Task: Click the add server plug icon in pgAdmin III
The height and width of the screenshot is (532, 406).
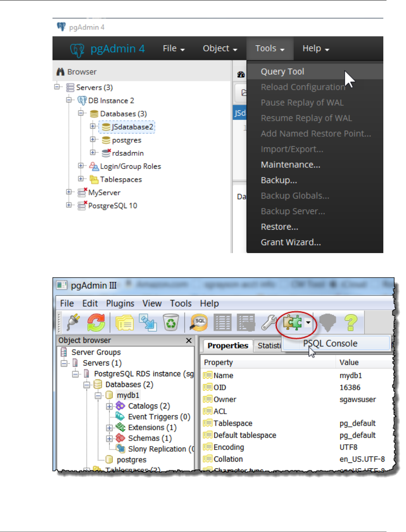Action: (73, 322)
